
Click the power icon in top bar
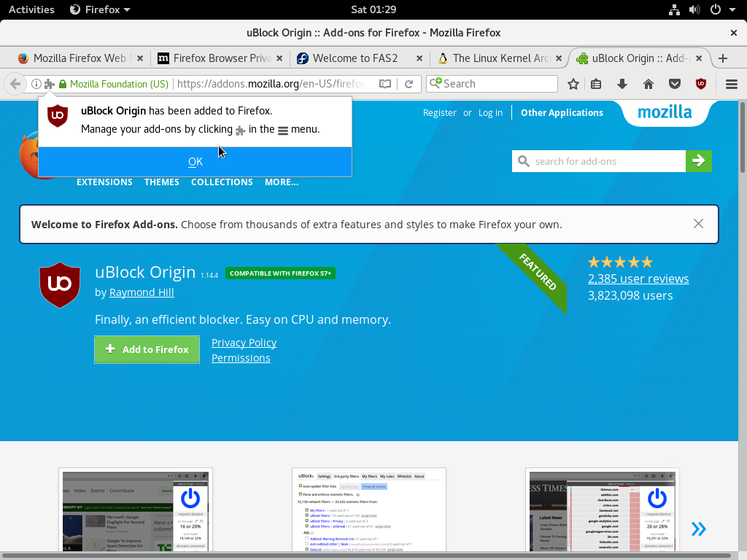coord(716,9)
